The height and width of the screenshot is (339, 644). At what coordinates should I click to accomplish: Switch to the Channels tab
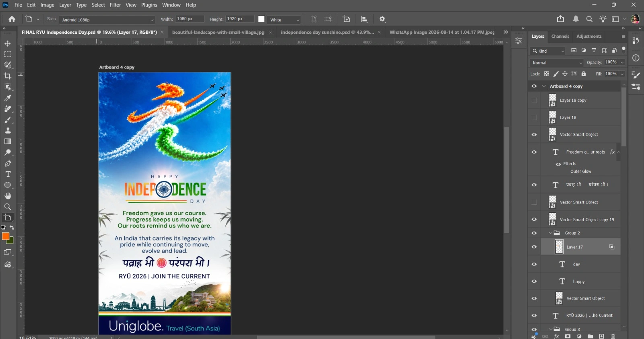[x=560, y=36]
